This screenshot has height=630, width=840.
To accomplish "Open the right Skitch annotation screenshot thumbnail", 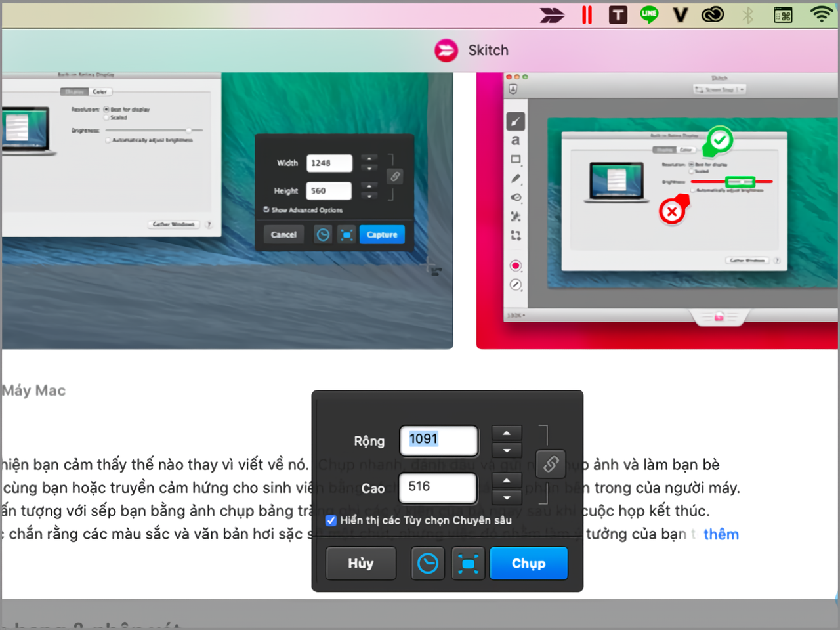I will click(x=658, y=211).
